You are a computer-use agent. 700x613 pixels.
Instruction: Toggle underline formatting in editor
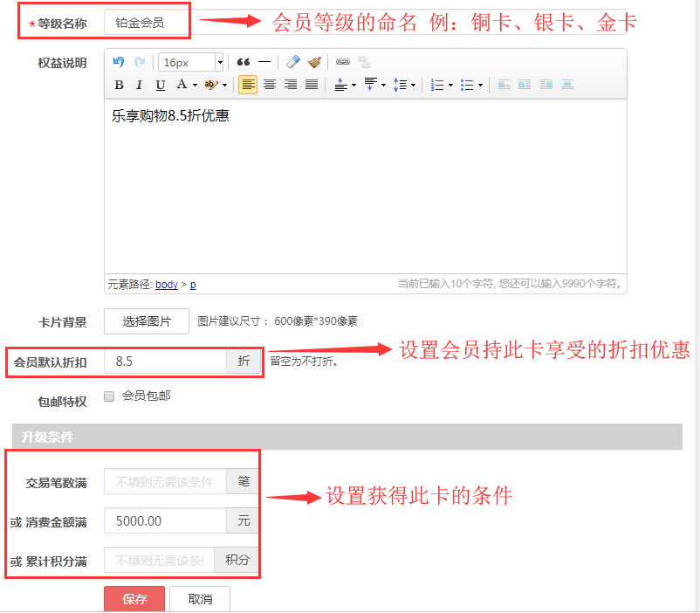tap(160, 85)
